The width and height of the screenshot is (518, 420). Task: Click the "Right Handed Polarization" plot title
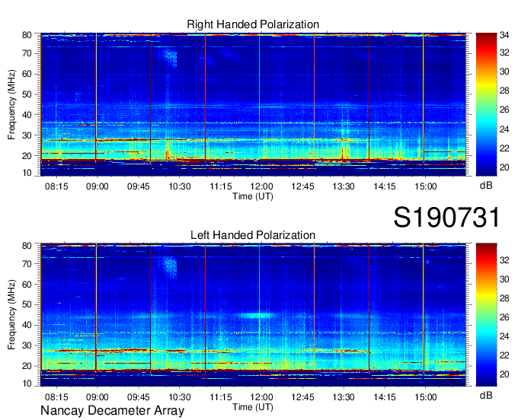(253, 24)
